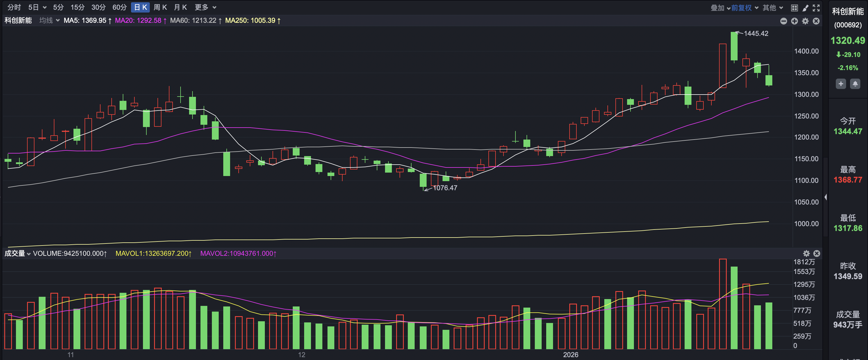The height and width of the screenshot is (360, 868).
Task: Open the 叠加 overlay dropdown
Action: (x=720, y=8)
